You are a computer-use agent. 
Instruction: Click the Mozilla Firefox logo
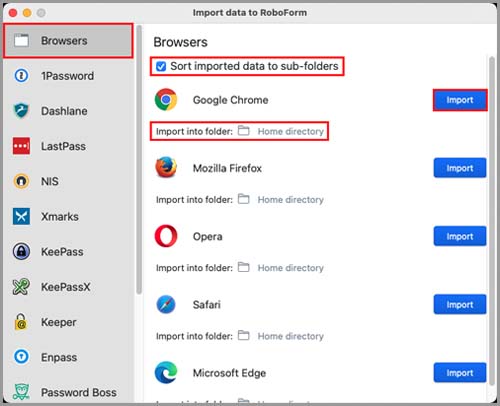click(166, 168)
